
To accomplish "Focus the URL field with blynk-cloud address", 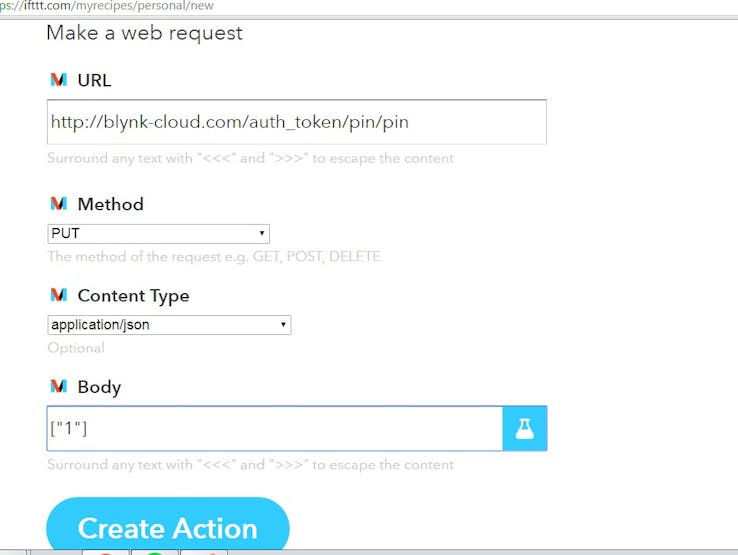I will [x=297, y=122].
